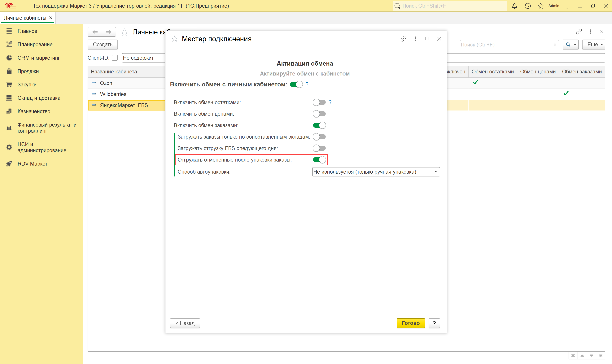The height and width of the screenshot is (364, 612).
Task: Open history clock icon
Action: (x=528, y=6)
